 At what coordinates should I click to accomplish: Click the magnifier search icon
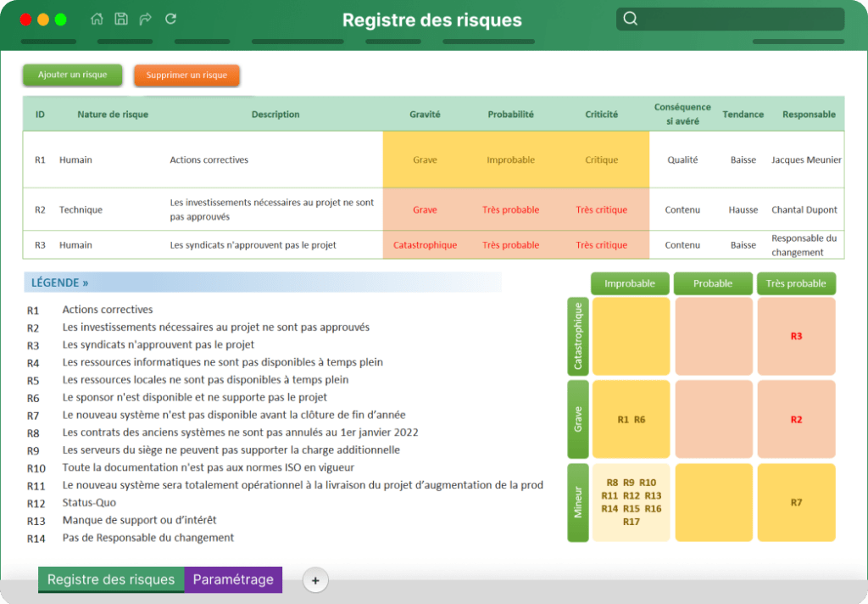631,19
